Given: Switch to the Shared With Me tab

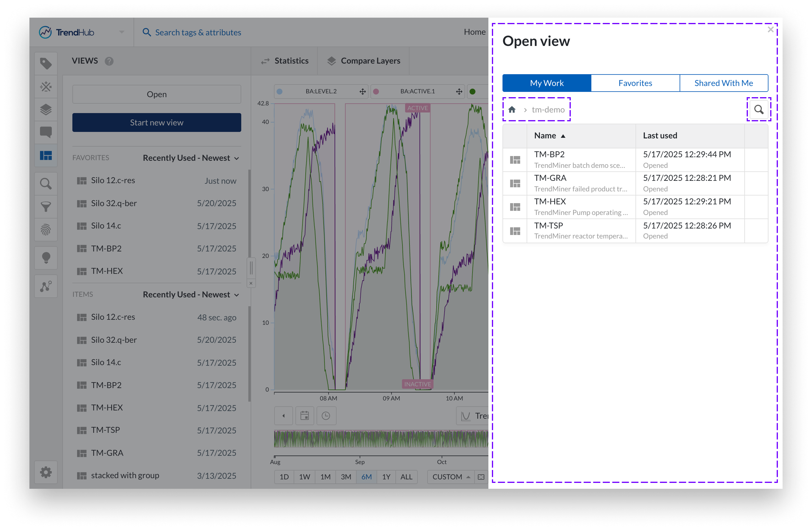Looking at the screenshot, I should pos(723,83).
